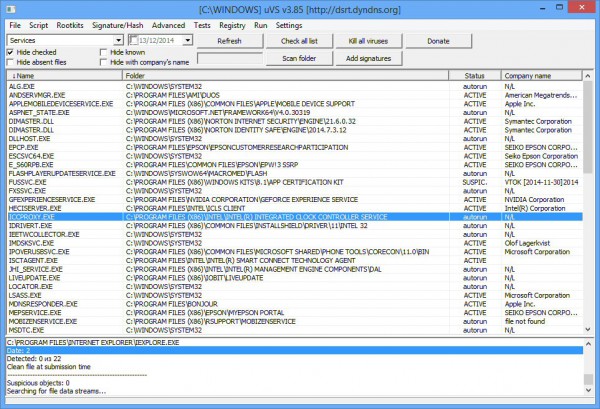This screenshot has height=409, width=600.
Task: Click the Check all list button
Action: coord(299,41)
